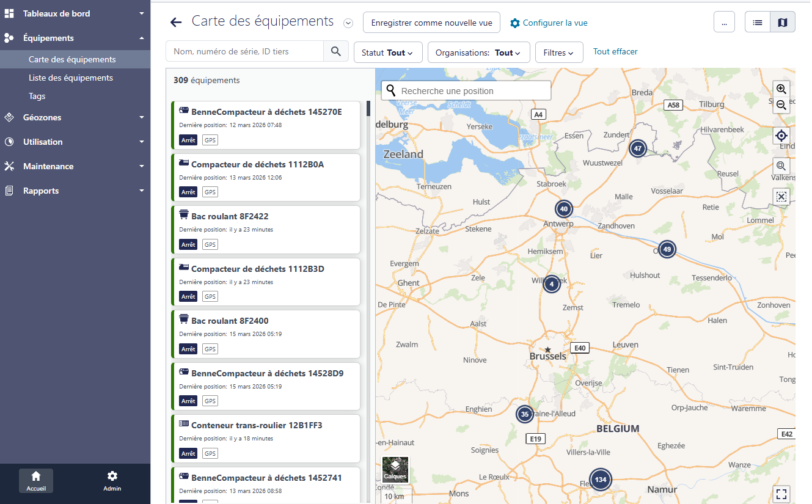Switch to list view icon
Viewport: 812px width, 504px height.
pyautogui.click(x=758, y=23)
